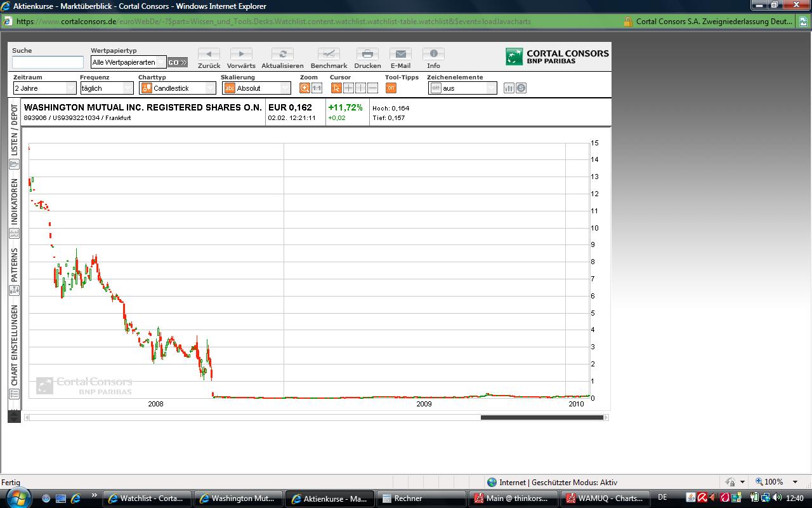The height and width of the screenshot is (508, 812).
Task: Click into the Suche input field
Action: 48,62
